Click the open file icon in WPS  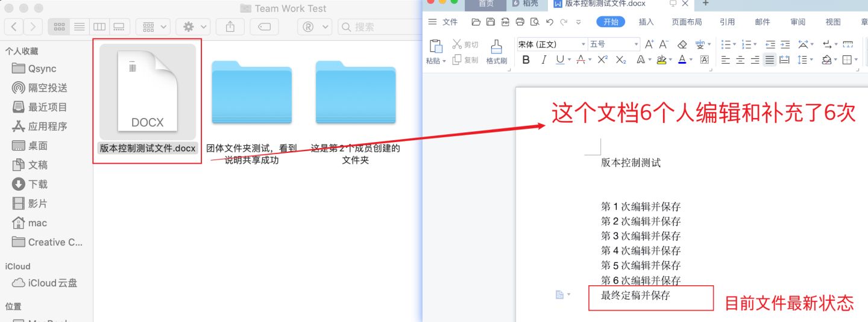476,22
